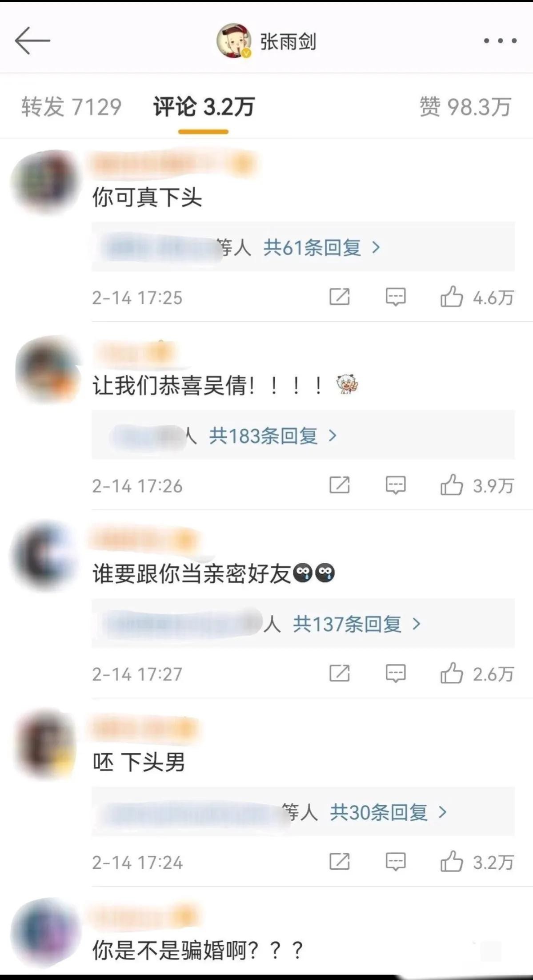
Task: Expand 共61条回复 replies
Action: click(322, 247)
